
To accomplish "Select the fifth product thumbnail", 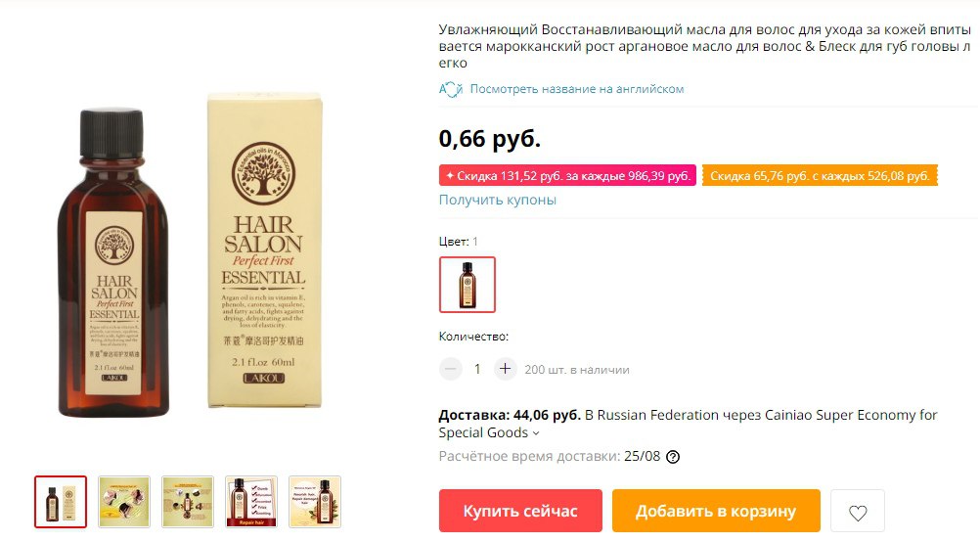I will tap(315, 502).
